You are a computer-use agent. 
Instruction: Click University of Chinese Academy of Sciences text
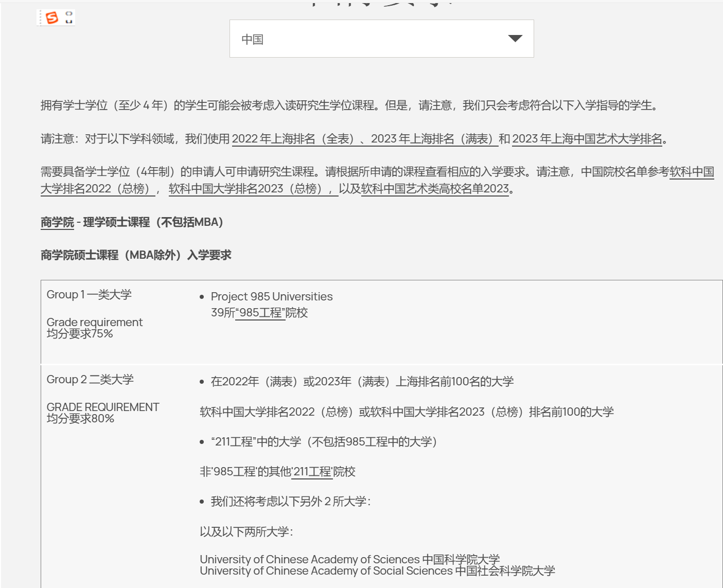[x=349, y=559]
